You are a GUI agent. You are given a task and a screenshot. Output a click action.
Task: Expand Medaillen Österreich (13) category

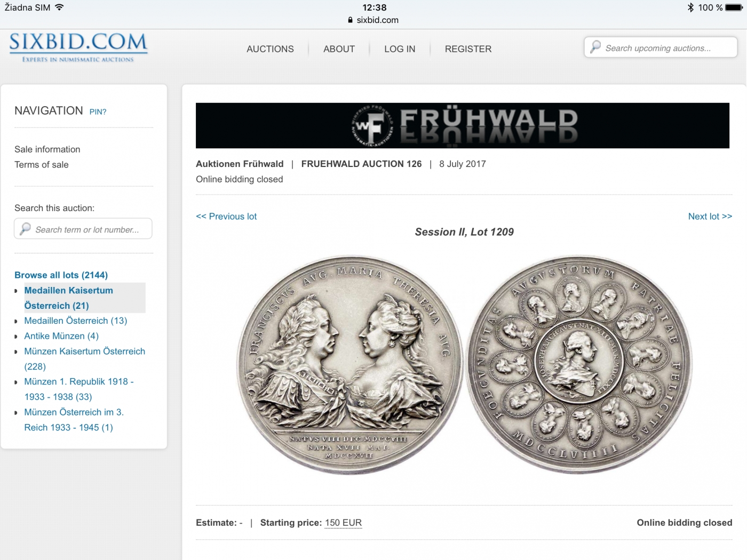tap(76, 321)
